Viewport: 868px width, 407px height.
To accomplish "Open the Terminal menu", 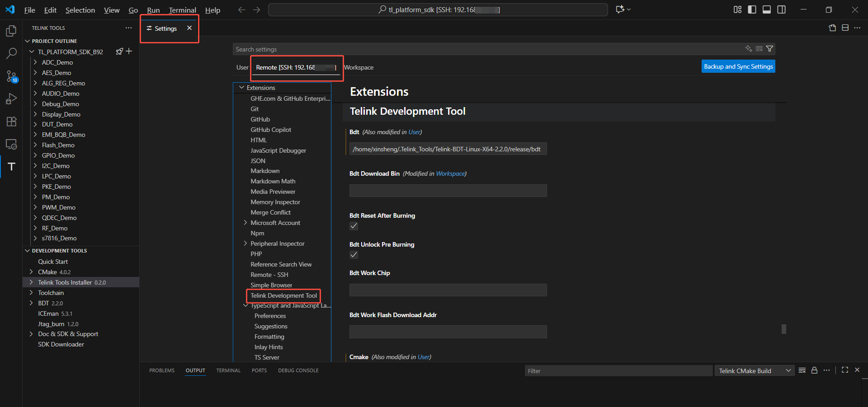I will click(x=182, y=10).
